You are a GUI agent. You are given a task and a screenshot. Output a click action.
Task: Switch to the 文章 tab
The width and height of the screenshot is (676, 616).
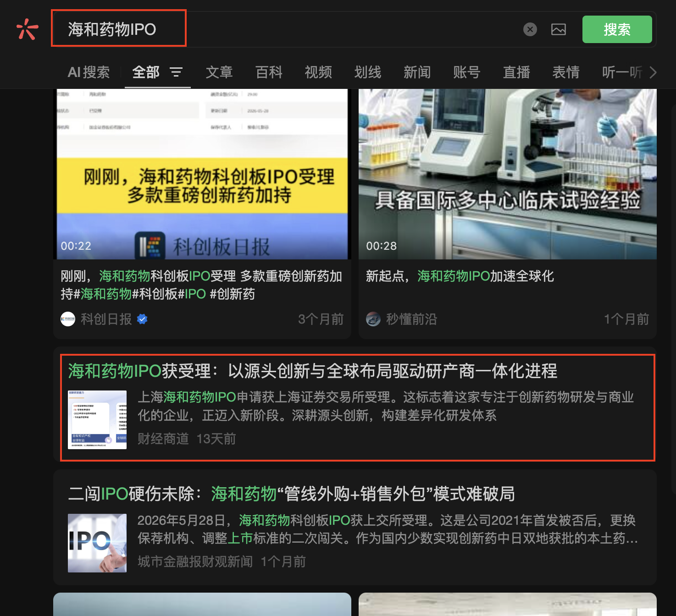pos(219,72)
